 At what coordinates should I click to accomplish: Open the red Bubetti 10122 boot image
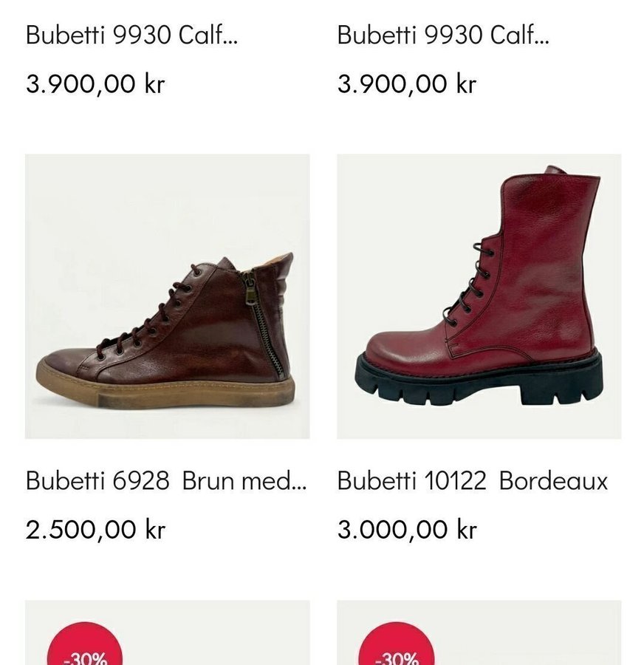click(479, 296)
